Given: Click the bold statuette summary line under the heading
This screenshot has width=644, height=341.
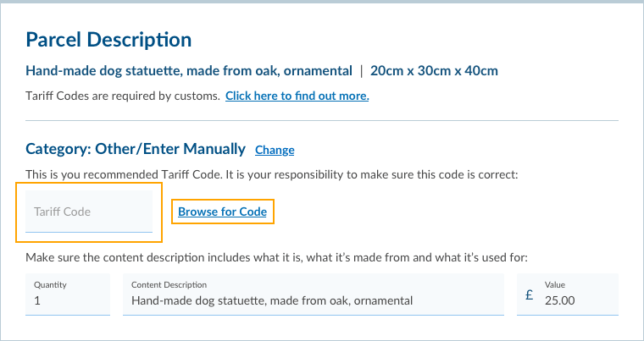Looking at the screenshot, I should [x=188, y=70].
